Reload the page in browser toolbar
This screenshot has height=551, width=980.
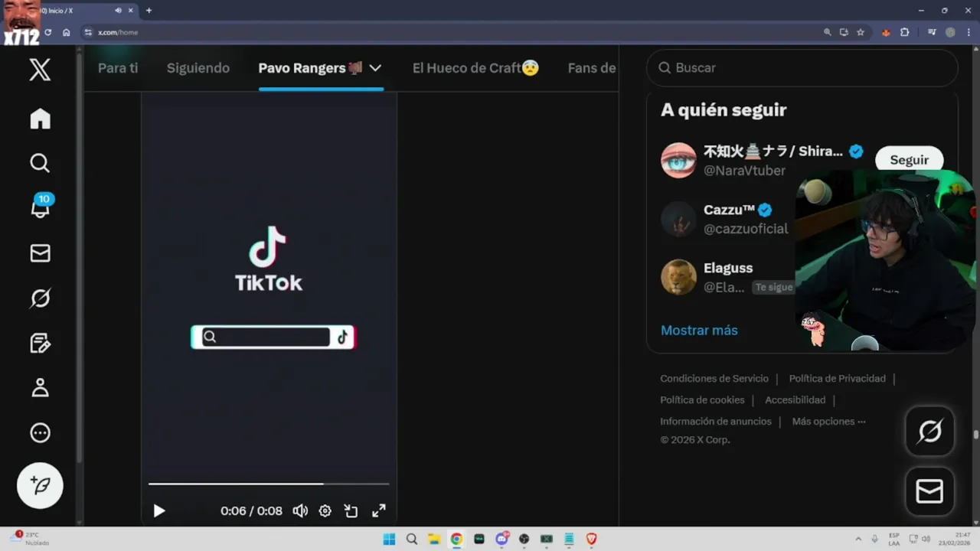[48, 32]
